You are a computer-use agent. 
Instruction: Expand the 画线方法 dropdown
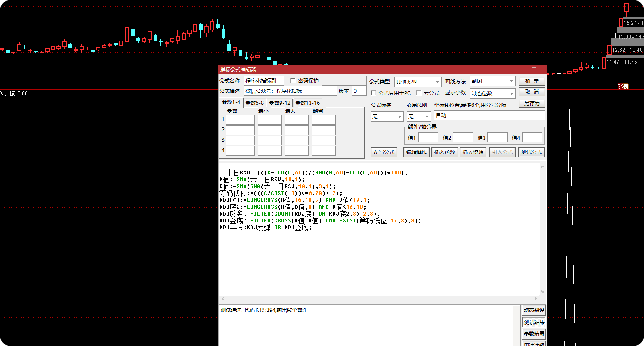(x=511, y=81)
